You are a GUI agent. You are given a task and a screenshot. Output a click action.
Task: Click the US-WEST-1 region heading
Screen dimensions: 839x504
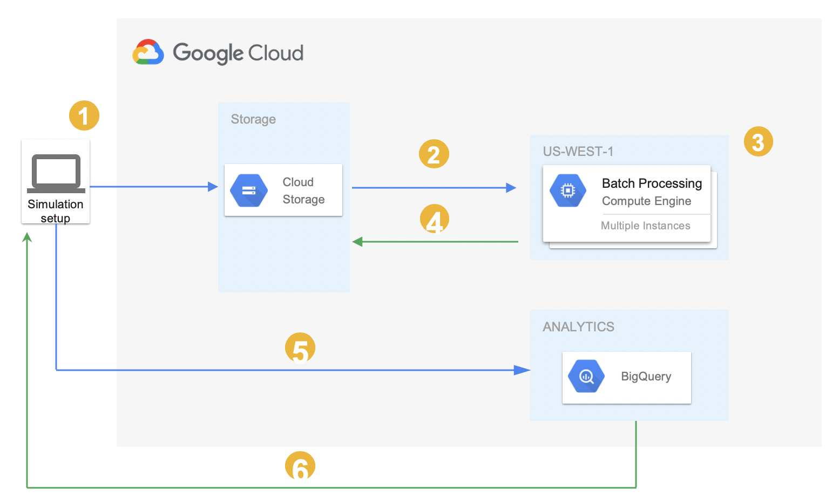(x=578, y=152)
